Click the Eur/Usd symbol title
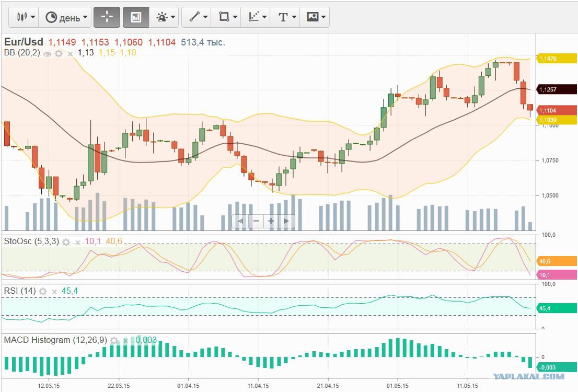 pyautogui.click(x=24, y=42)
